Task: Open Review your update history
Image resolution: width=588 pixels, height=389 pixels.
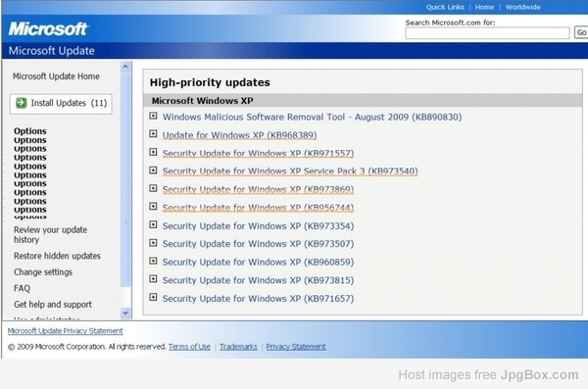Action: point(50,234)
